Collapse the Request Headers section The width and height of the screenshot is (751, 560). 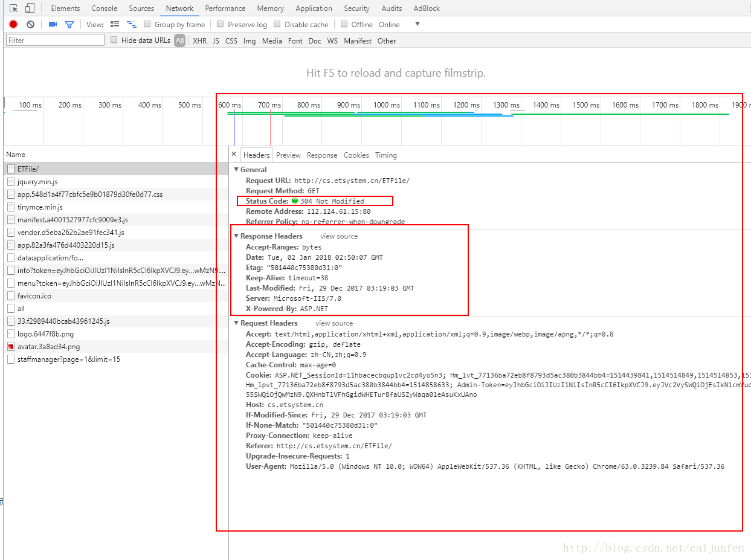coord(237,323)
